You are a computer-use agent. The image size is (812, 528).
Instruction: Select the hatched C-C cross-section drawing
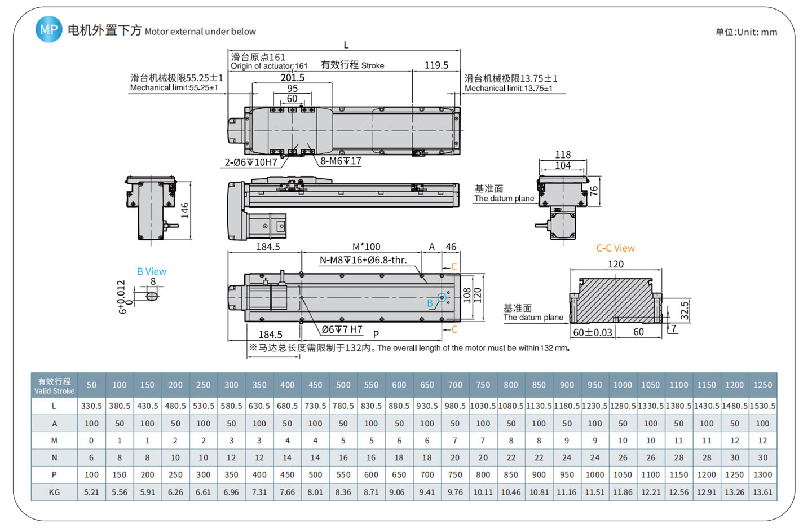click(x=615, y=300)
